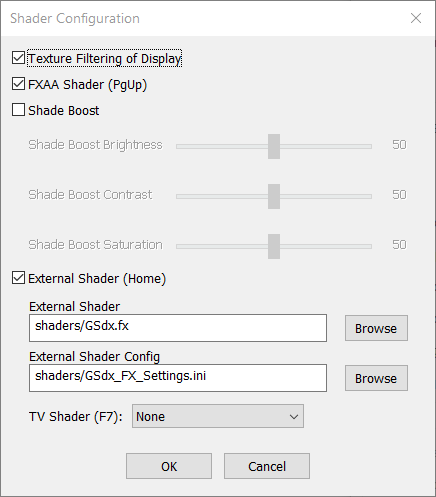436x497 pixels.
Task: Browse for the External Shader file
Action: (376, 328)
